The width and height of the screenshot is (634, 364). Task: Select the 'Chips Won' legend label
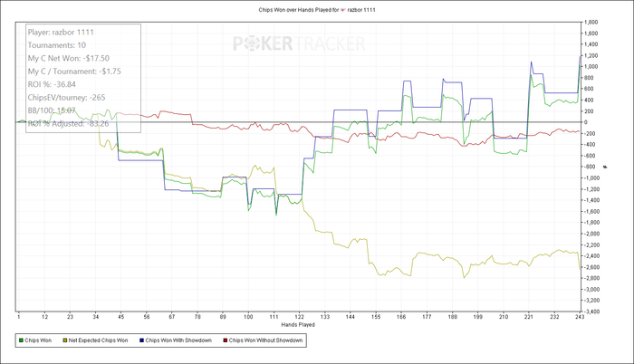coord(38,340)
